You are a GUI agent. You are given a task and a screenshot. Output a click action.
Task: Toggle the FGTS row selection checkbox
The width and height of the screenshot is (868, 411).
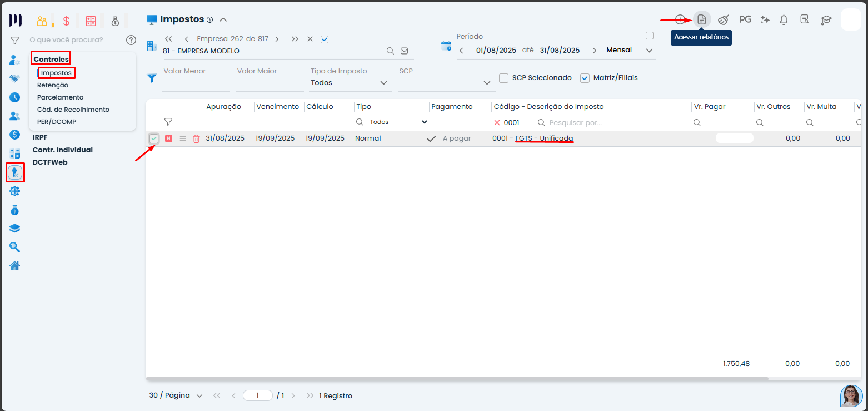pyautogui.click(x=154, y=138)
